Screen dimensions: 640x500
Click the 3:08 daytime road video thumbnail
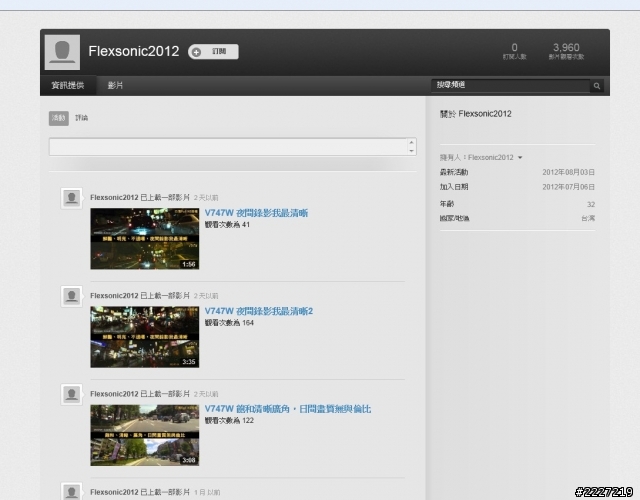pyautogui.click(x=144, y=435)
